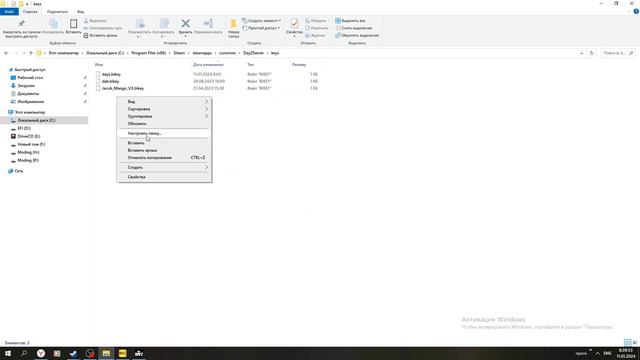Open Documents in the navigation pane
The image size is (640, 360).
[28, 93]
